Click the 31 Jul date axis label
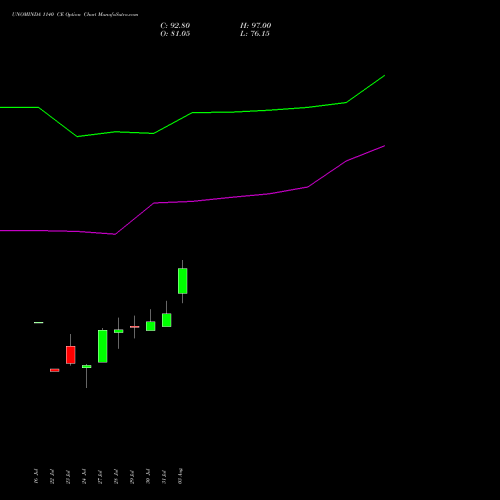 (x=164, y=477)
